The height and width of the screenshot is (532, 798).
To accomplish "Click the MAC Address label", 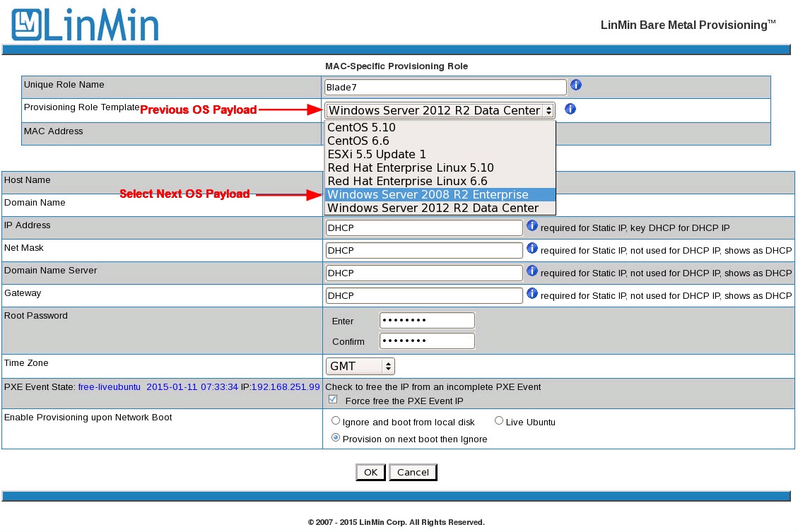I will 54,131.
